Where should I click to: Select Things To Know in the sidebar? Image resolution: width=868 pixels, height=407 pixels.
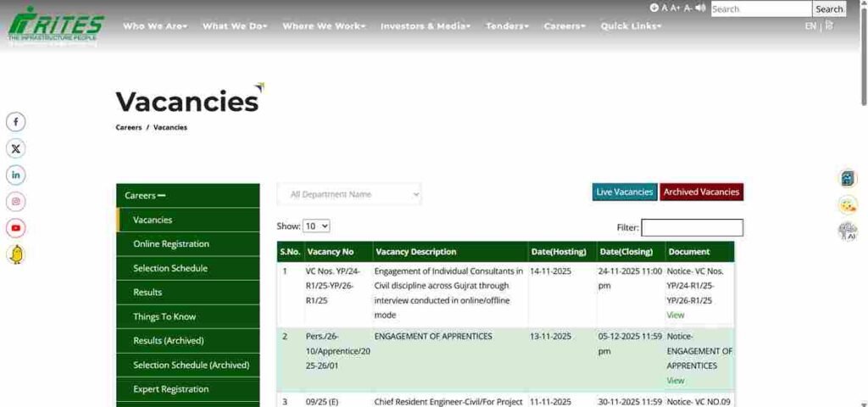pyautogui.click(x=187, y=317)
